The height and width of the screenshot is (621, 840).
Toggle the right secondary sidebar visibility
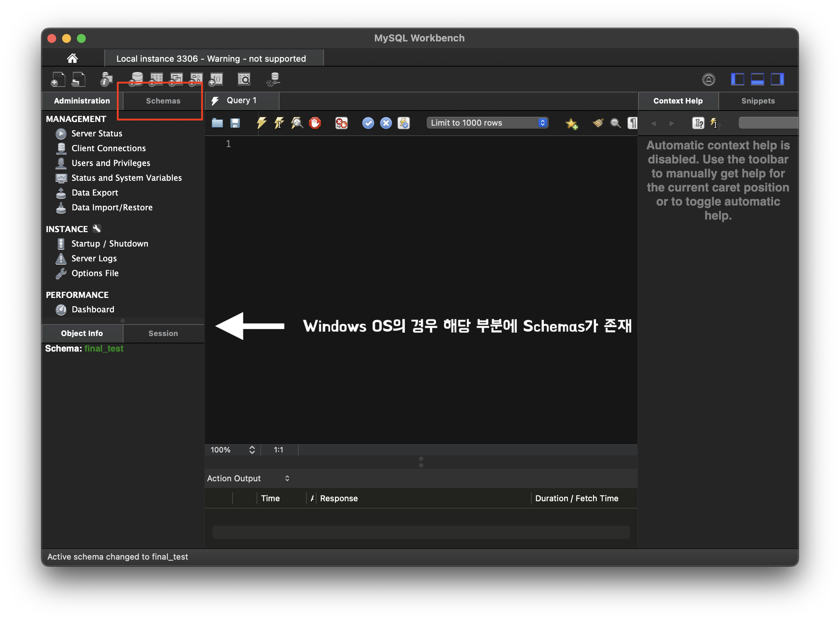pyautogui.click(x=777, y=79)
